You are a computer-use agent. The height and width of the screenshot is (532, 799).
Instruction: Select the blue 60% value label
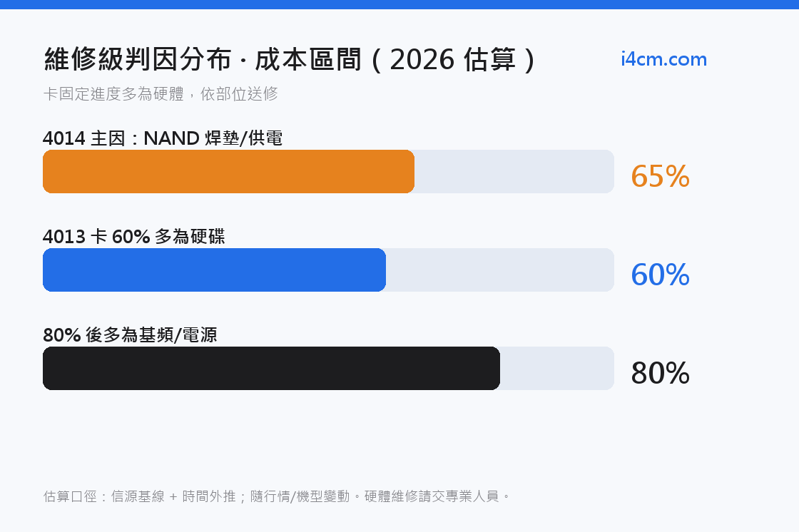point(660,275)
